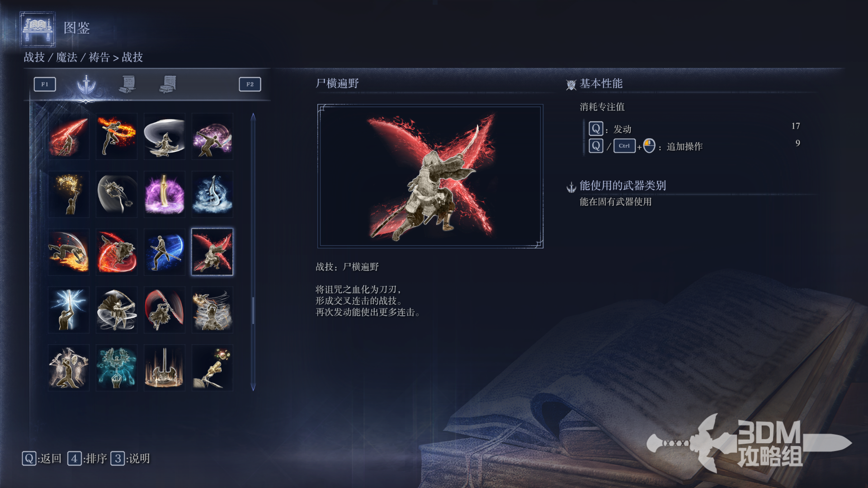Choose the purple glowing sword skill icon
The height and width of the screenshot is (488, 868).
coord(165,194)
